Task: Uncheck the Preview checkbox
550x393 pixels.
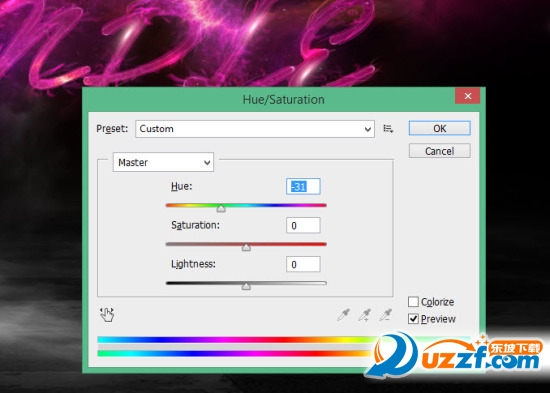Action: point(413,319)
